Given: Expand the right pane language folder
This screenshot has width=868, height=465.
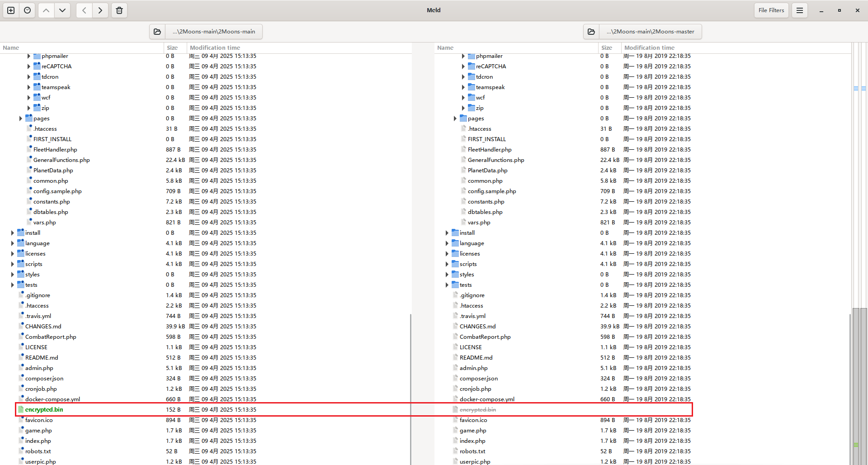Looking at the screenshot, I should tap(447, 243).
